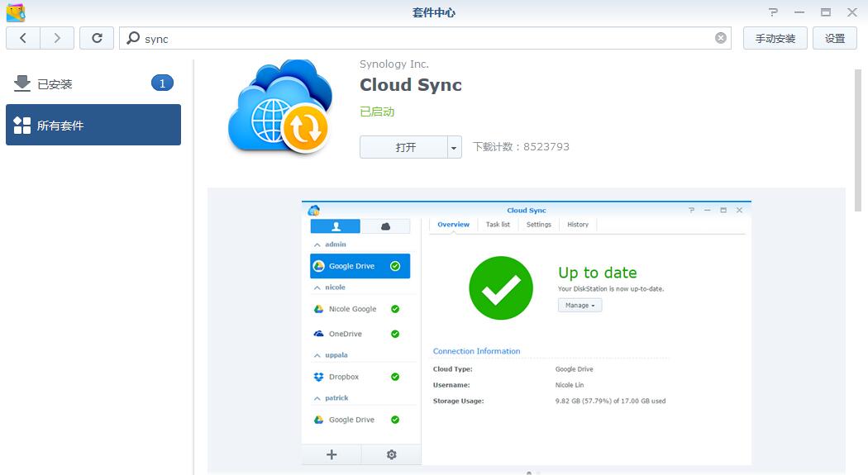Click the cloud tab icon in the preview
The width and height of the screenshot is (868, 475).
pyautogui.click(x=385, y=226)
